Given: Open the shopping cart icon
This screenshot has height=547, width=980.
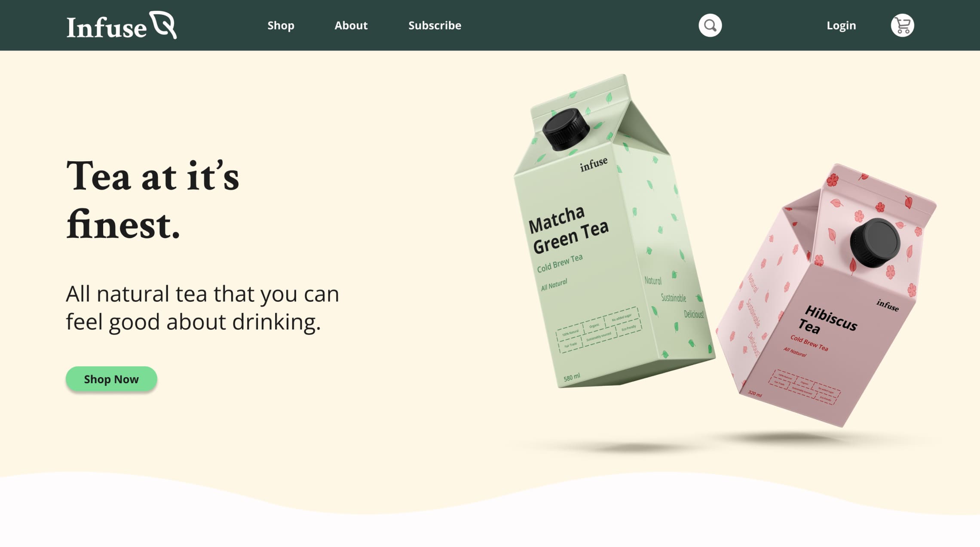Looking at the screenshot, I should click(x=902, y=25).
